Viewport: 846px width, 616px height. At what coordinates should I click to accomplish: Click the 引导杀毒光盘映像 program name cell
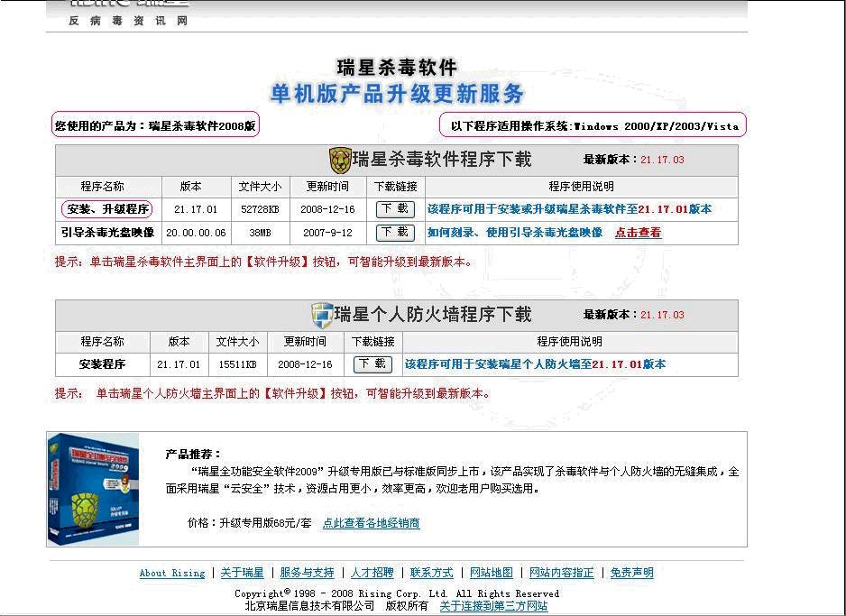[x=108, y=233]
